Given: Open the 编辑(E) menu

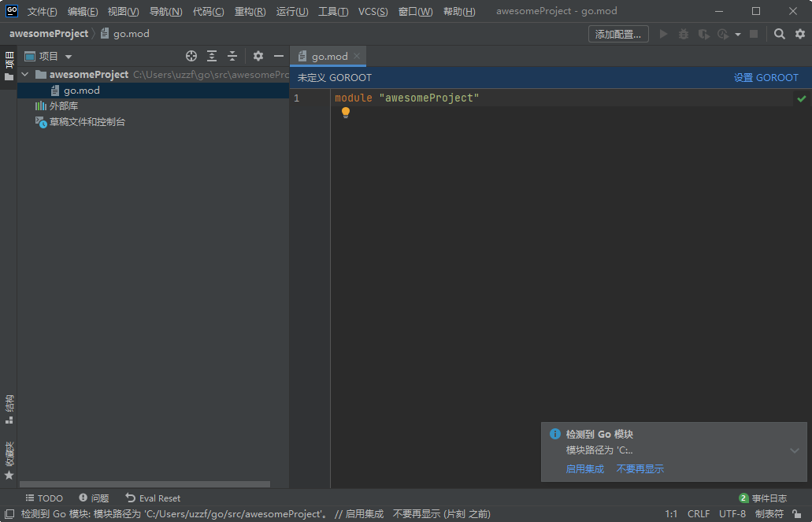Looking at the screenshot, I should [x=83, y=11].
